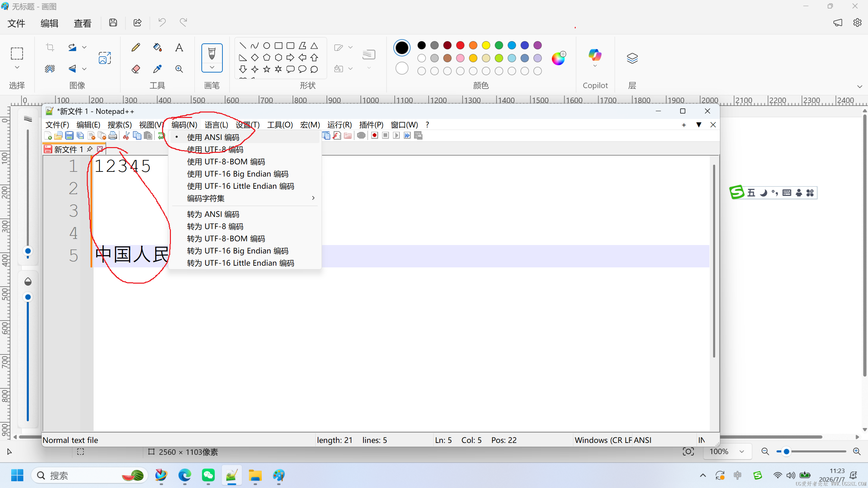Click the Share icon in Paint
Screen dimensions: 868x488
pos(137,23)
